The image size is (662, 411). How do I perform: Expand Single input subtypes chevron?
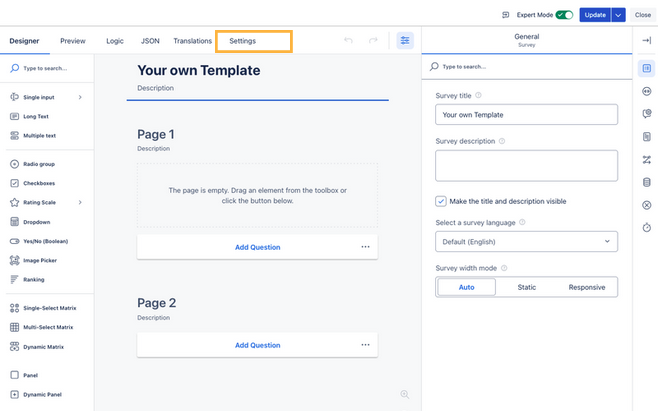click(80, 97)
